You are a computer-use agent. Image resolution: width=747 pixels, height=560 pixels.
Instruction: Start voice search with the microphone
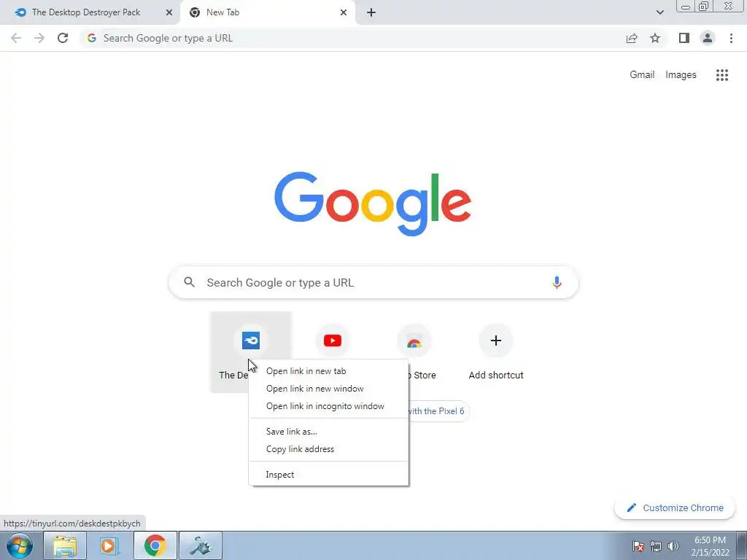tap(557, 282)
